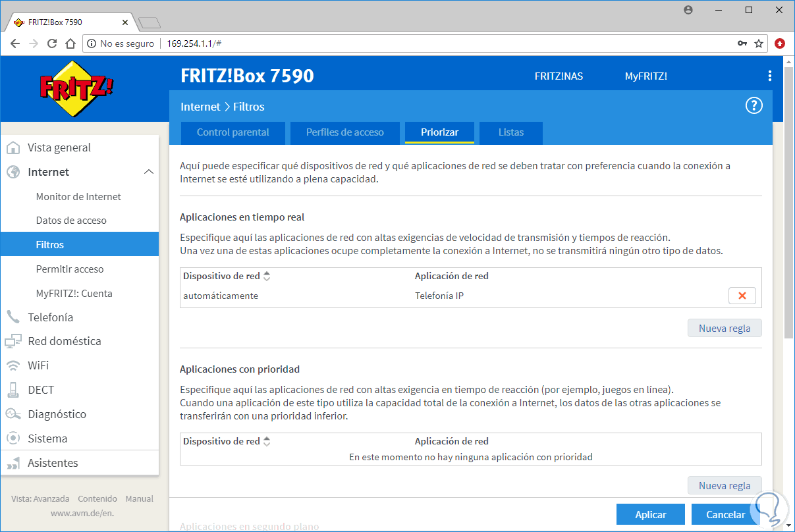Collapse the Internet menu chevron

pos(149,172)
